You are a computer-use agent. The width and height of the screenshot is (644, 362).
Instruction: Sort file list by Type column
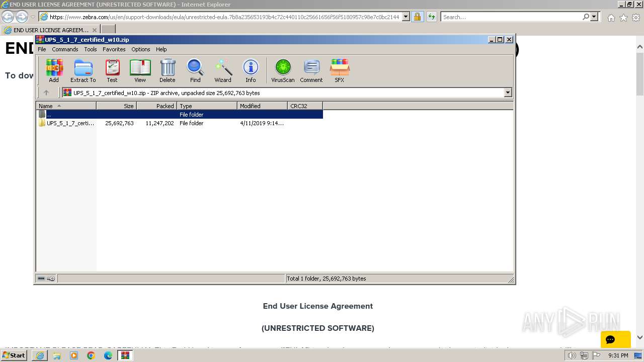click(207, 106)
